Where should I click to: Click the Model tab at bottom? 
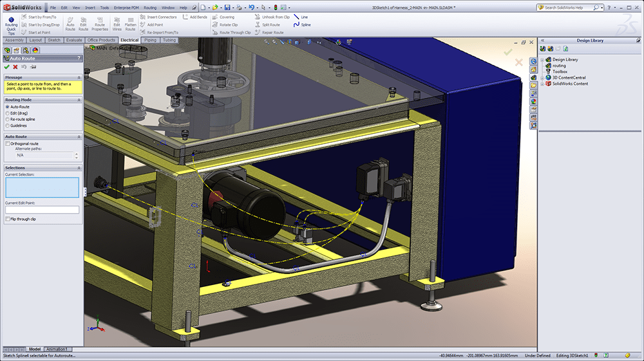tap(35, 349)
